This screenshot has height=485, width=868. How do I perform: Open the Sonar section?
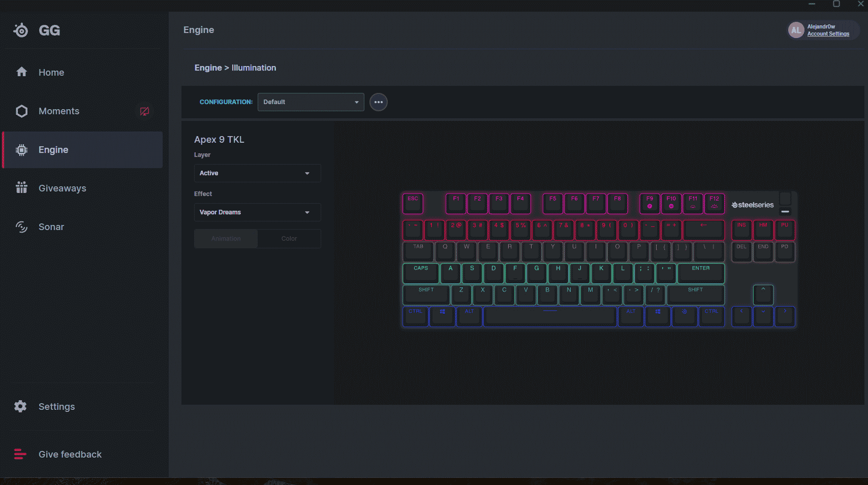coord(81,227)
